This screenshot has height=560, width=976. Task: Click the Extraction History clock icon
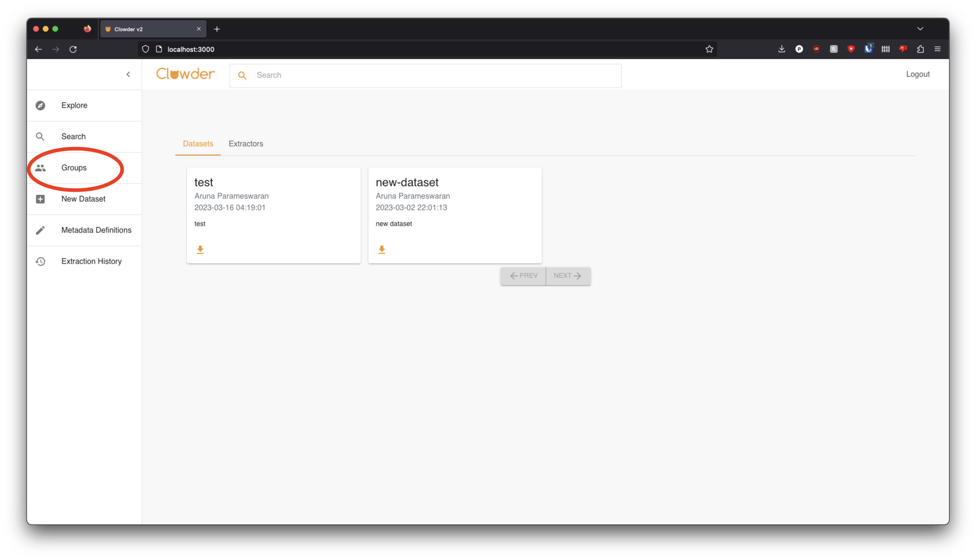[x=40, y=262]
